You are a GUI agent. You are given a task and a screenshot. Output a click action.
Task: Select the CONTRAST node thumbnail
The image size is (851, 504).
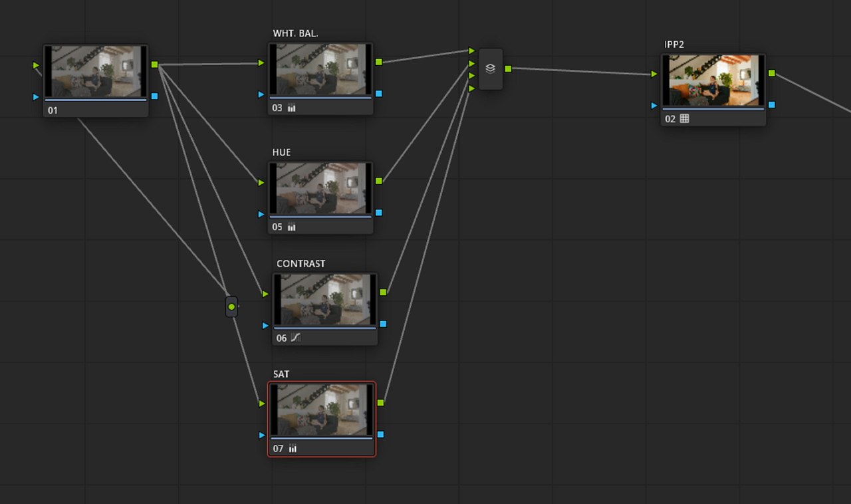pos(325,300)
